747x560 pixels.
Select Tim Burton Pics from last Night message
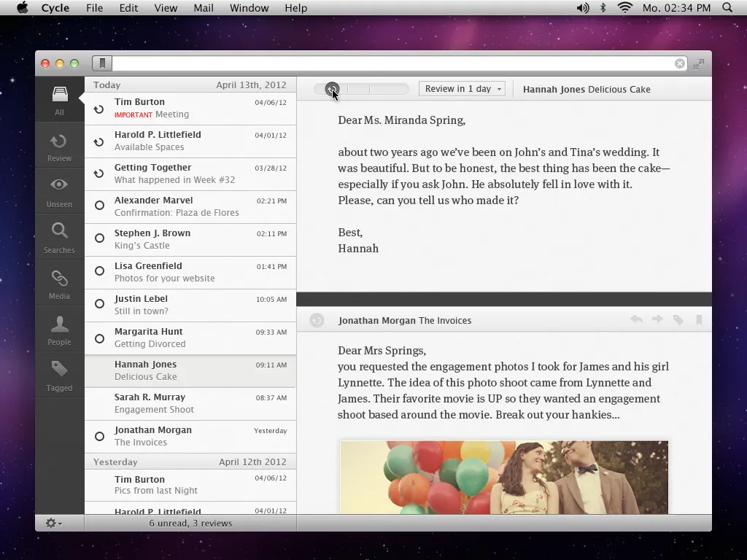[190, 485]
